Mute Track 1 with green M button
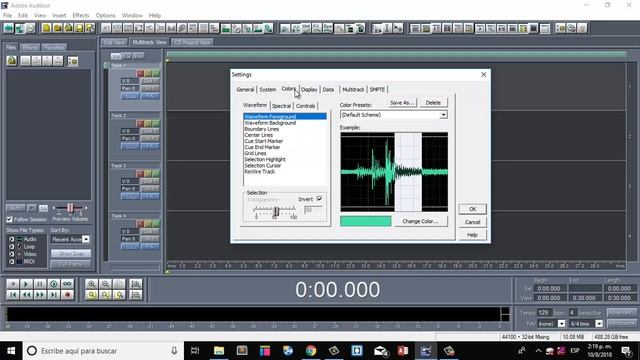Image resolution: width=640 pixels, height=360 pixels. (156, 73)
